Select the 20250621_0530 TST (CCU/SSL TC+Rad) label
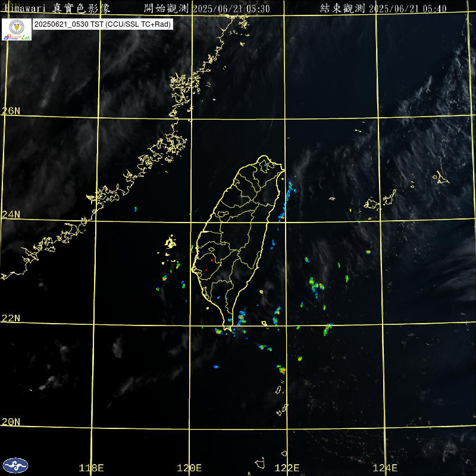This screenshot has height=476, width=476. click(x=102, y=24)
